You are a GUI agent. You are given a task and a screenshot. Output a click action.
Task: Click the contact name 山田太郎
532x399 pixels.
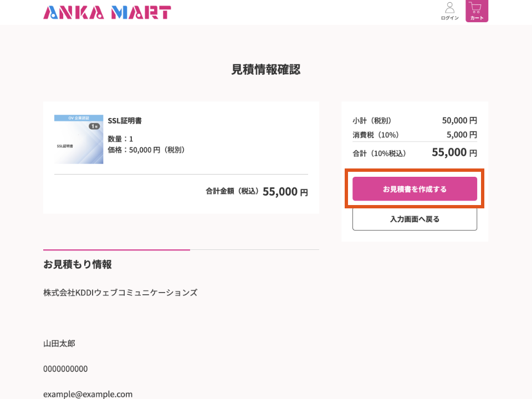(x=59, y=344)
